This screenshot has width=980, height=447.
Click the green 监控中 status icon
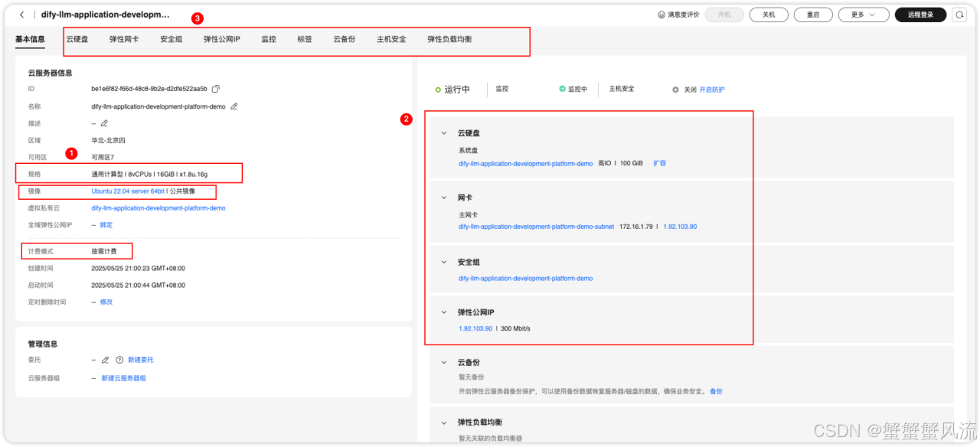(562, 89)
